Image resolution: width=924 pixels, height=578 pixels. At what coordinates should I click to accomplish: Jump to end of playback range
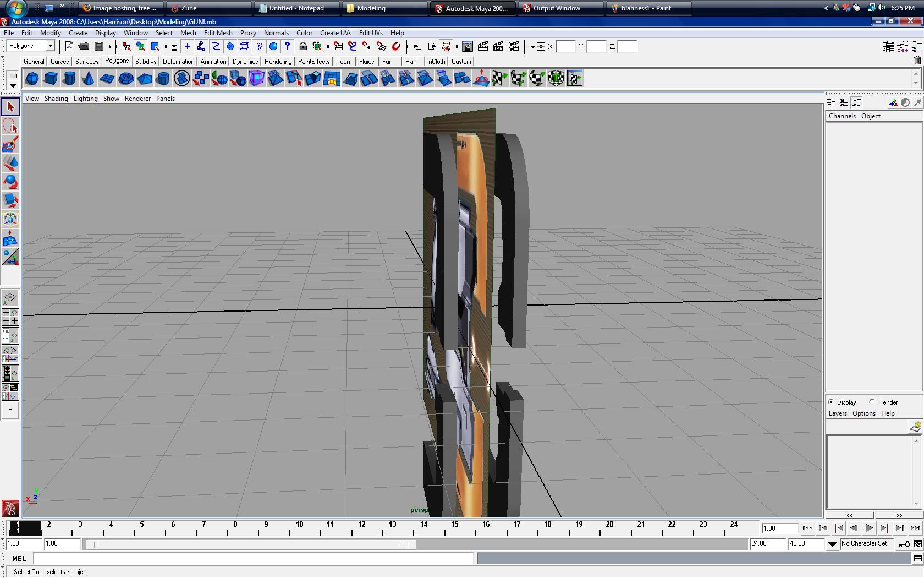tap(915, 528)
